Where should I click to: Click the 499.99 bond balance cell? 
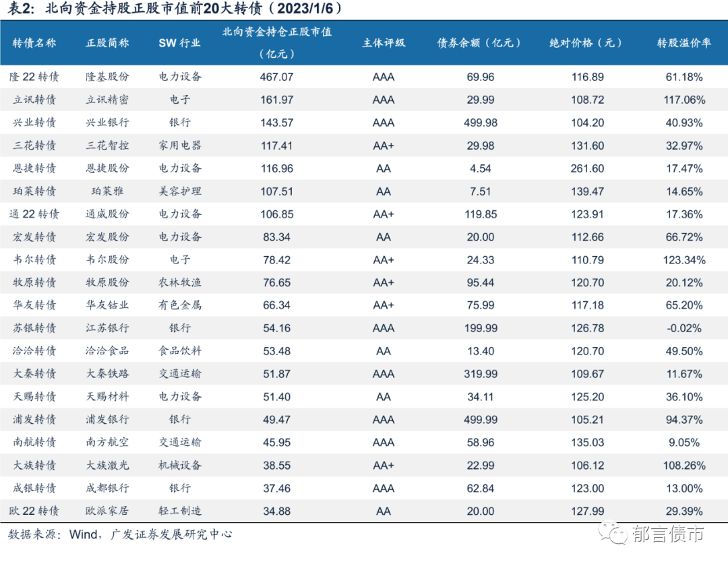pos(481,420)
